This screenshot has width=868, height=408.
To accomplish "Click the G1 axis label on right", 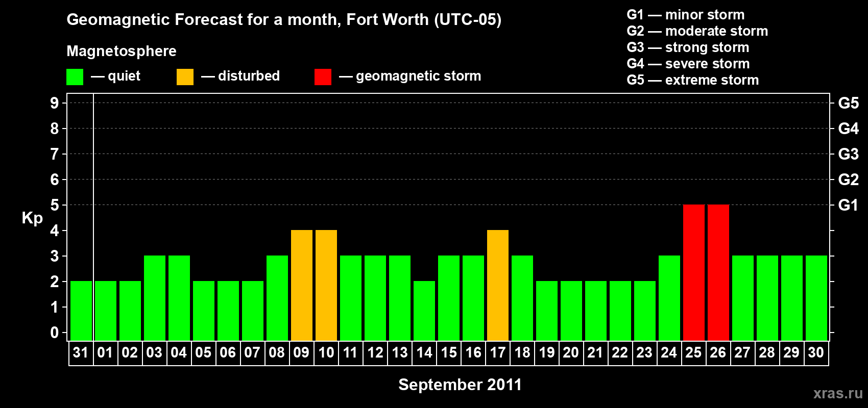I will click(849, 205).
